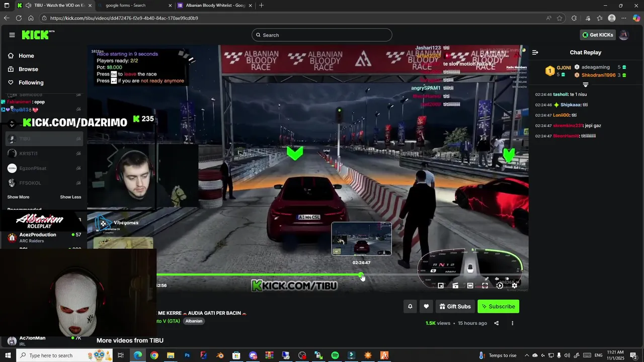The width and height of the screenshot is (644, 362).
Task: Click the Gift Subs button
Action: click(x=455, y=306)
